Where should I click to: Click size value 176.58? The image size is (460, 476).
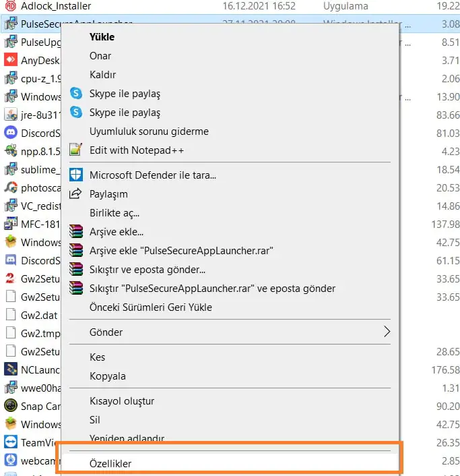tap(445, 370)
